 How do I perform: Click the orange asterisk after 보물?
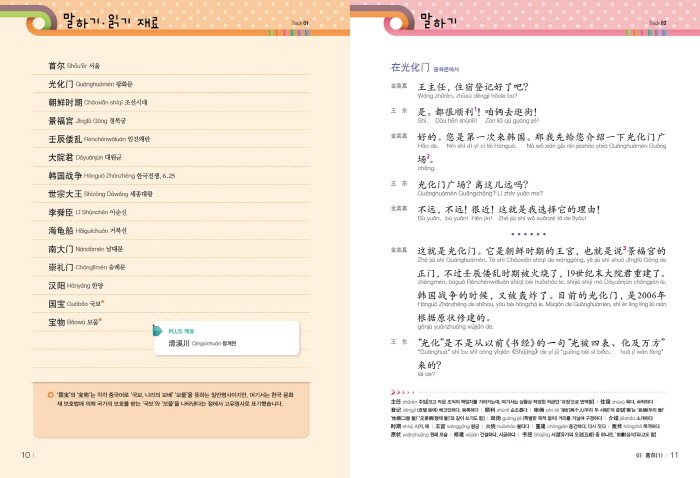[x=101, y=319]
